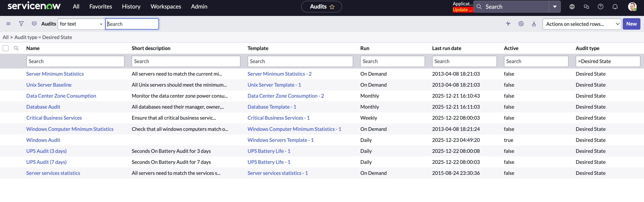Open the Workspaces menu

tap(165, 7)
